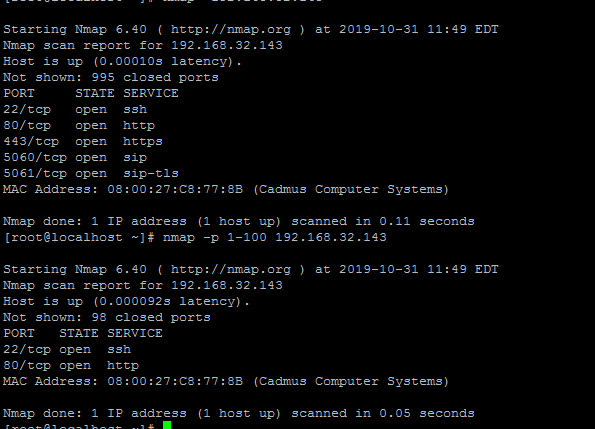Click the green terminal cursor block
Viewport: 595px width, 429px height.
[167, 425]
